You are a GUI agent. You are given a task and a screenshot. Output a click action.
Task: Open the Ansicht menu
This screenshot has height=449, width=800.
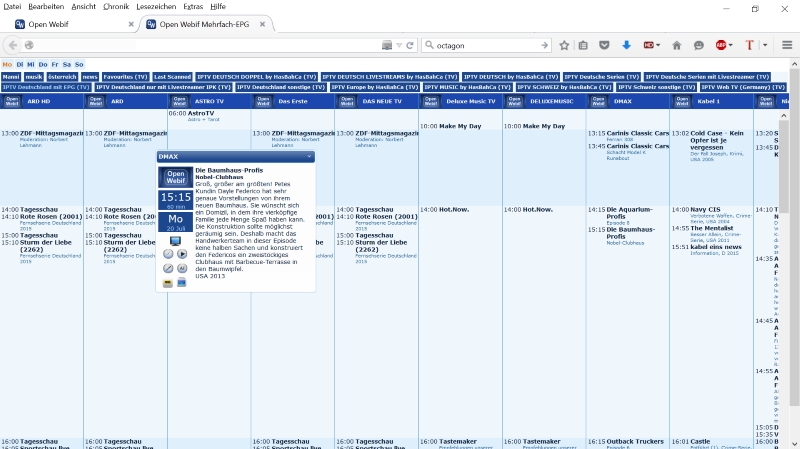coord(84,7)
